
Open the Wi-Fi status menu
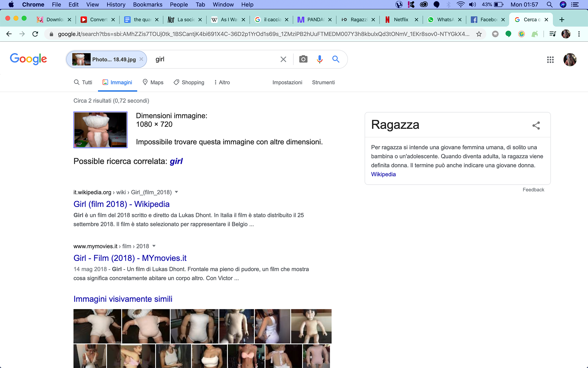click(460, 5)
